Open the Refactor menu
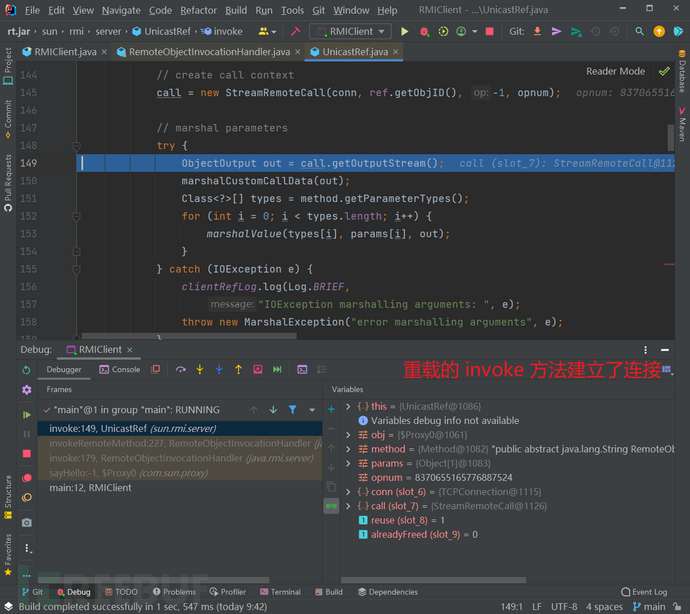This screenshot has width=690, height=614. 198,10
